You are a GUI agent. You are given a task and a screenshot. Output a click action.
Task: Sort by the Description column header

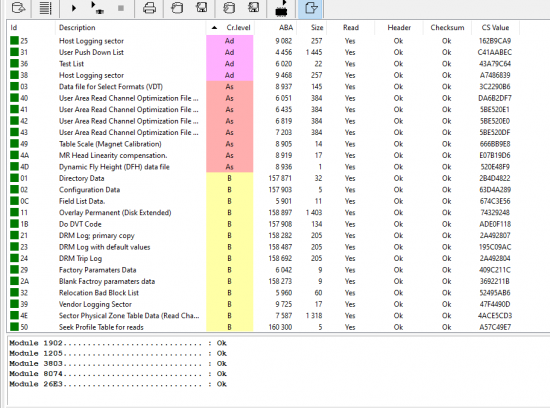point(77,27)
